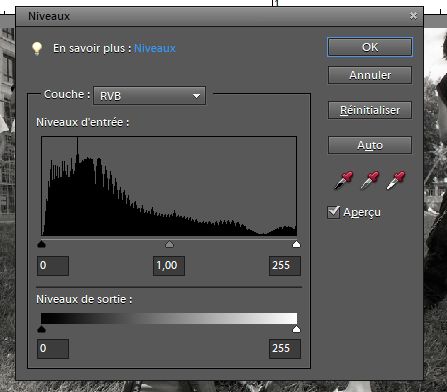
Task: Focus the gamma 1,00 field
Action: pyautogui.click(x=169, y=266)
